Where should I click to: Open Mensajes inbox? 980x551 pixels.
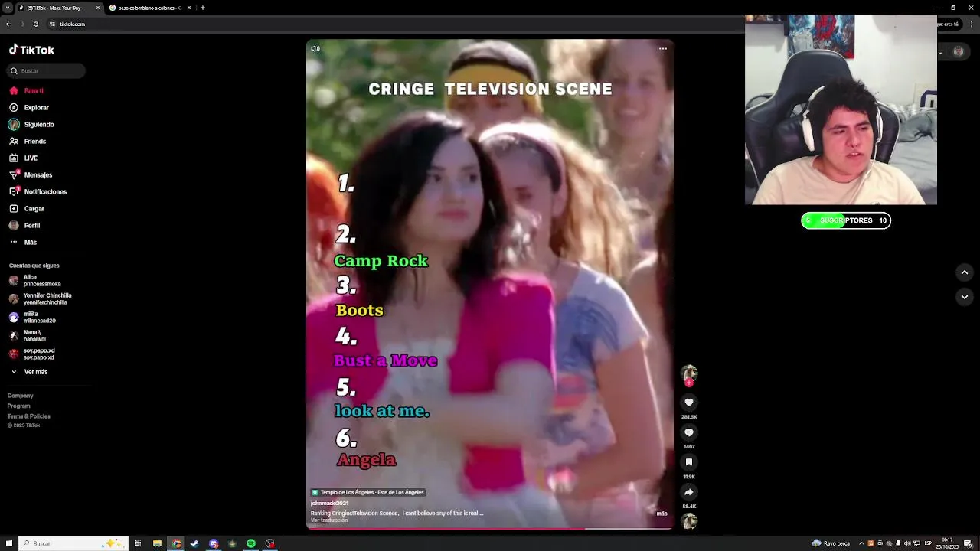point(31,174)
